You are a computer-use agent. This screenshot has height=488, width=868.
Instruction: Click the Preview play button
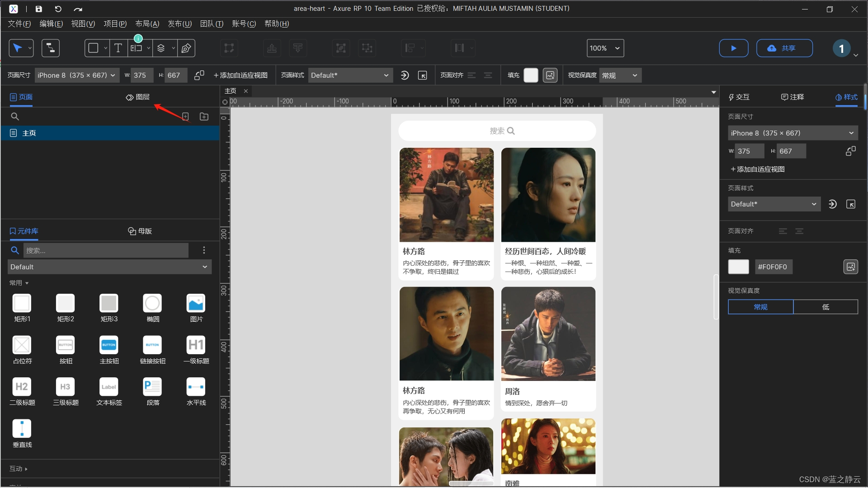733,48
